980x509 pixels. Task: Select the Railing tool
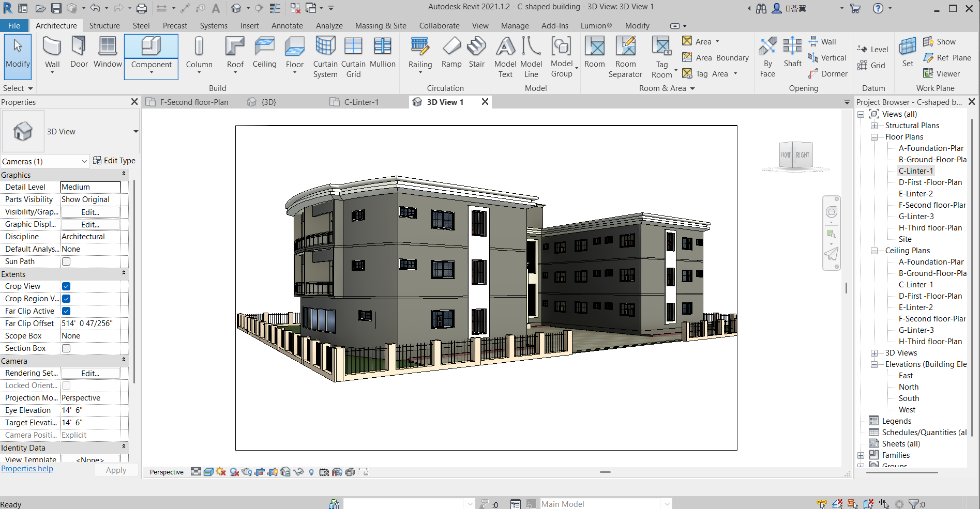(420, 56)
